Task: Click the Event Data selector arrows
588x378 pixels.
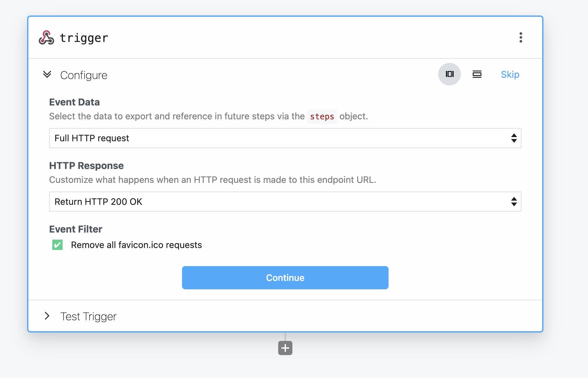Action: tap(514, 138)
